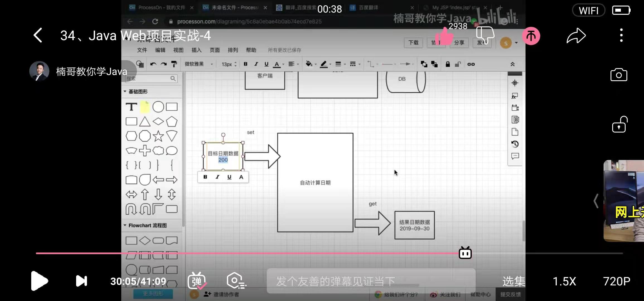Image resolution: width=644 pixels, height=301 pixels.
Task: Tap the danmaku comment input field
Action: click(x=371, y=281)
